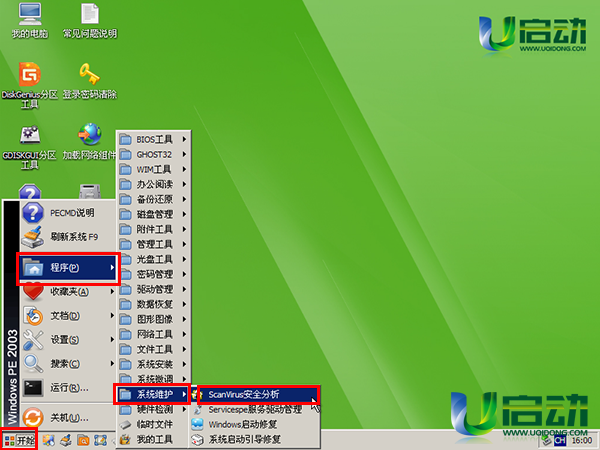600x450 pixels.
Task: Select 刷新系统 F9 in the start menu
Action: [68, 237]
